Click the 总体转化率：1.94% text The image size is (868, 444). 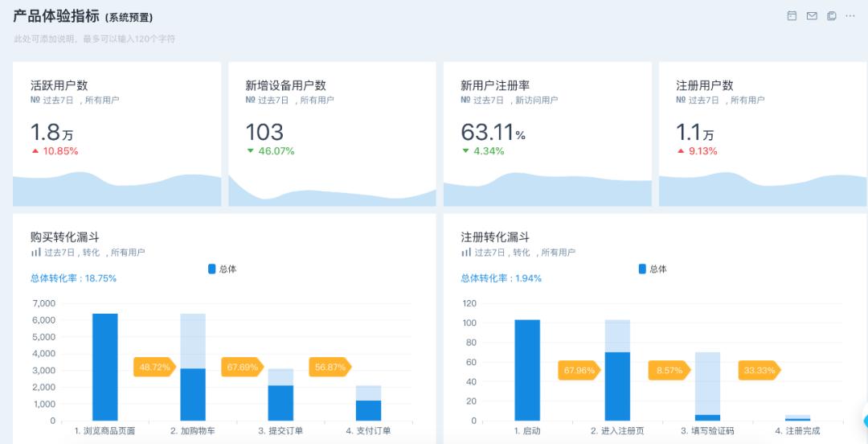(x=502, y=278)
